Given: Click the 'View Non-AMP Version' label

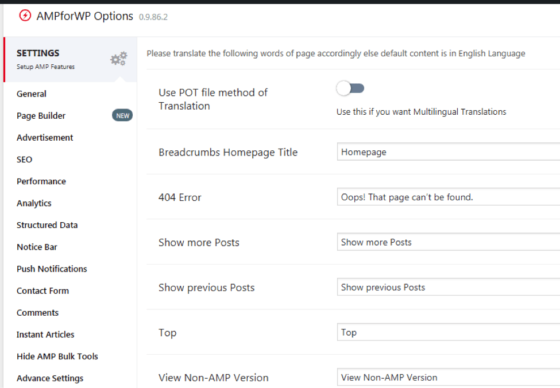Looking at the screenshot, I should 214,378.
